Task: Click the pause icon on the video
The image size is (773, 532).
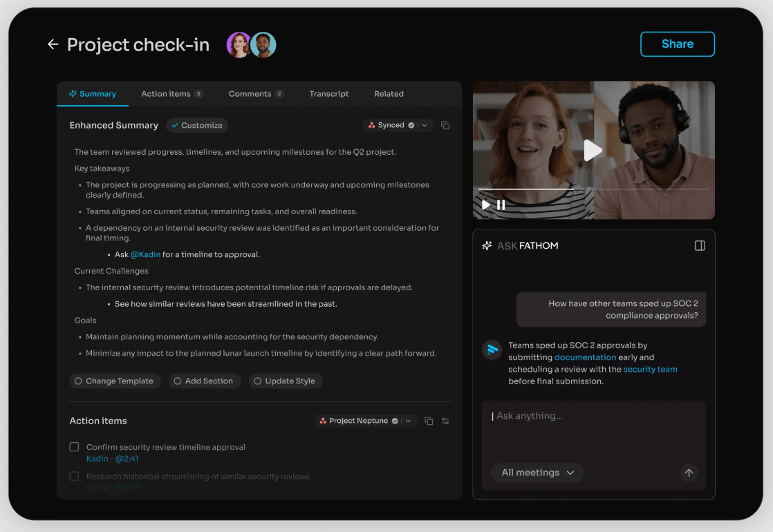Action: coord(501,205)
